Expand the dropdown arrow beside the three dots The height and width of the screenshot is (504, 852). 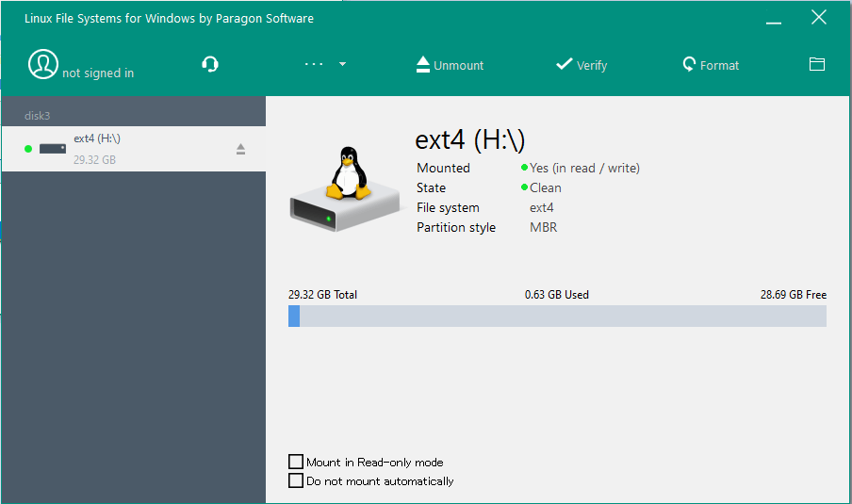click(342, 64)
